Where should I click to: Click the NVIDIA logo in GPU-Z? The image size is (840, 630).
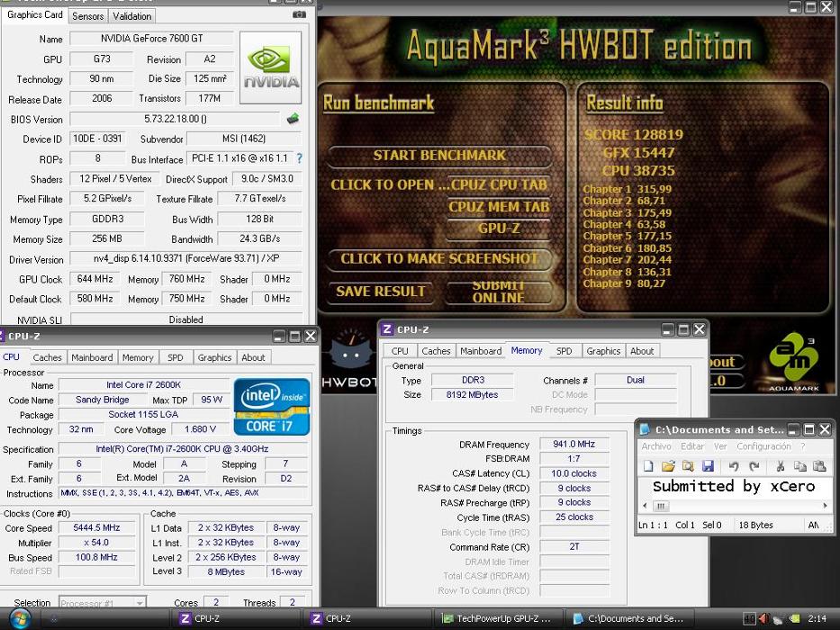(270, 67)
